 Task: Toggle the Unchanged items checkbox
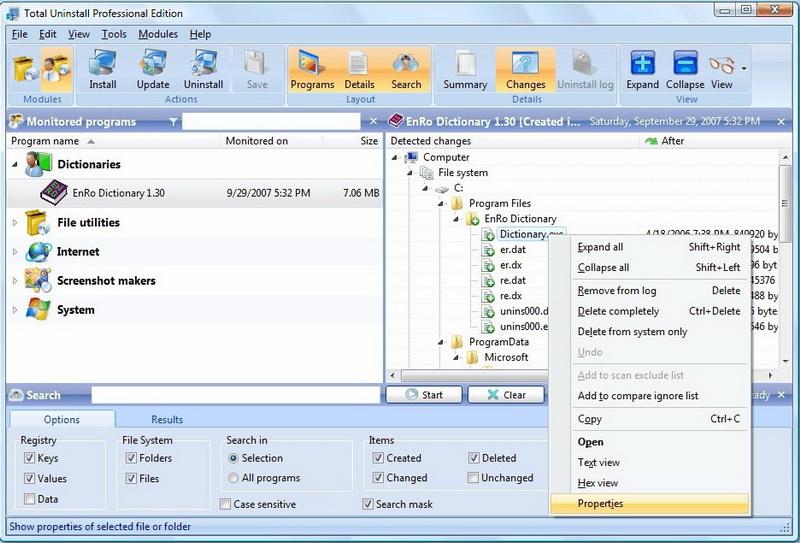pyautogui.click(x=472, y=479)
